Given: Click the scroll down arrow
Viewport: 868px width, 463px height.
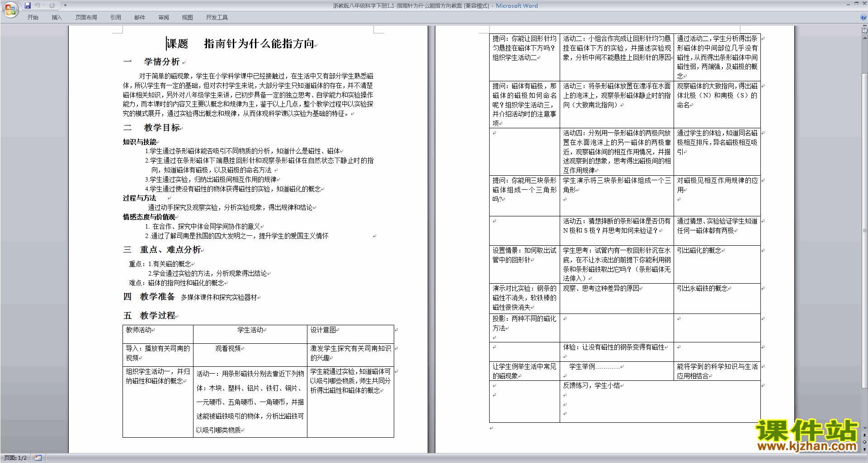Looking at the screenshot, I should [x=864, y=428].
